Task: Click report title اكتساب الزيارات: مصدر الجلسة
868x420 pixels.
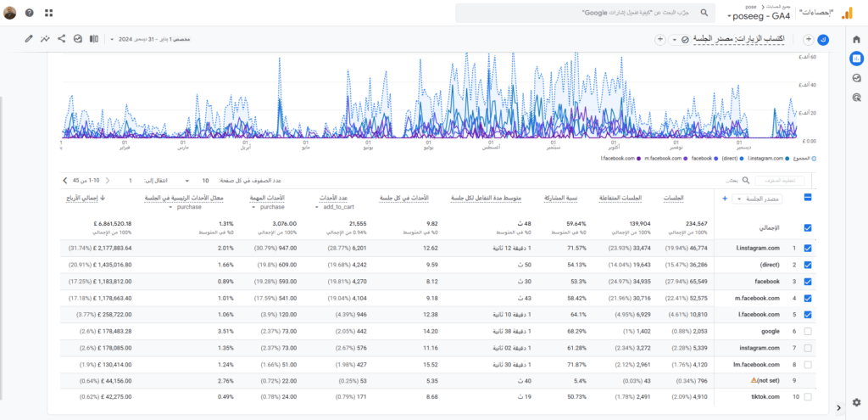Action: click(x=738, y=39)
